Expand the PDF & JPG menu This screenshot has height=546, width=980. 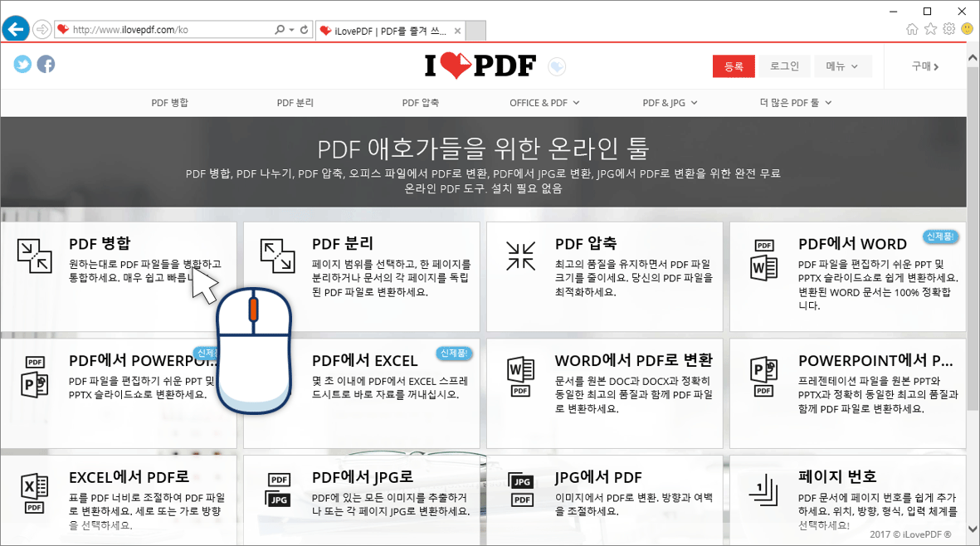point(670,102)
